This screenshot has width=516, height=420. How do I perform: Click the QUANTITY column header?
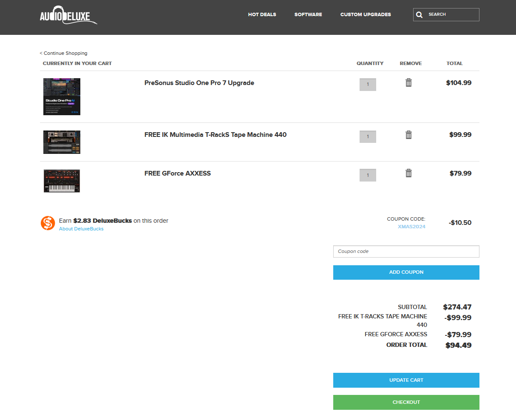point(370,63)
